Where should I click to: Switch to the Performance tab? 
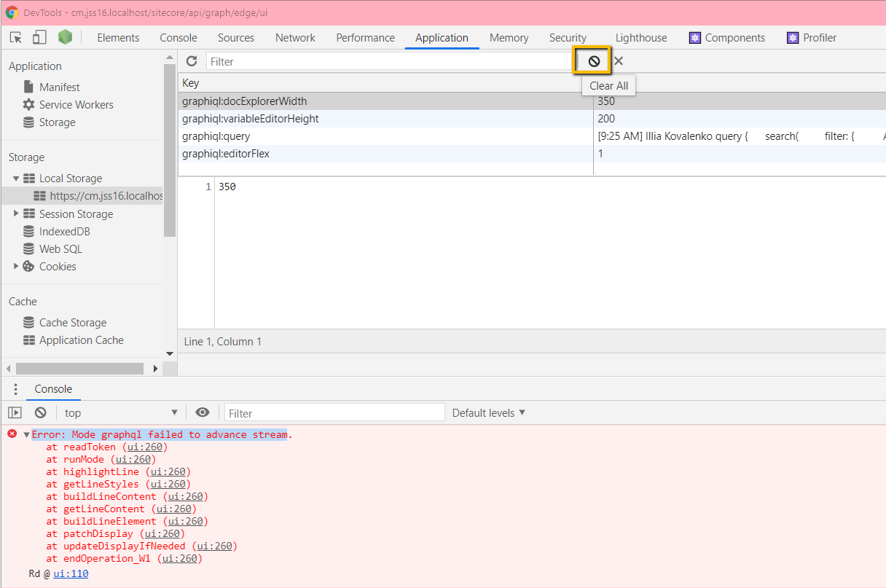(x=365, y=38)
